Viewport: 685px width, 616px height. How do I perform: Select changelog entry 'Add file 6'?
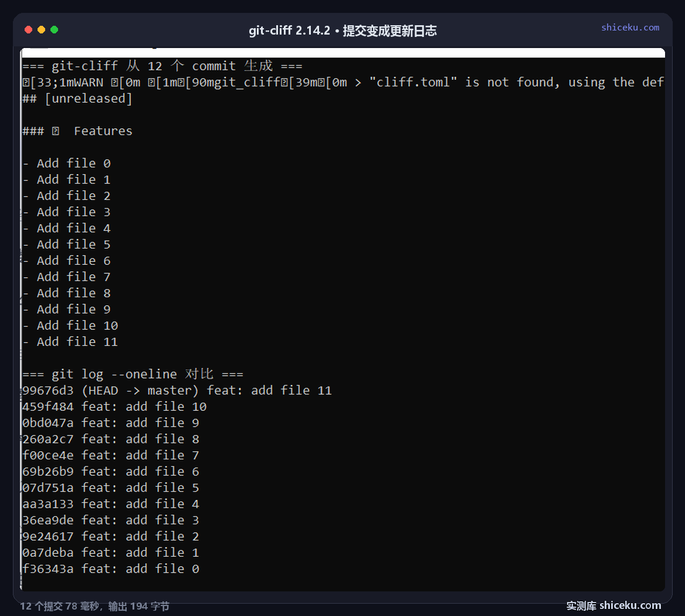pyautogui.click(x=66, y=261)
